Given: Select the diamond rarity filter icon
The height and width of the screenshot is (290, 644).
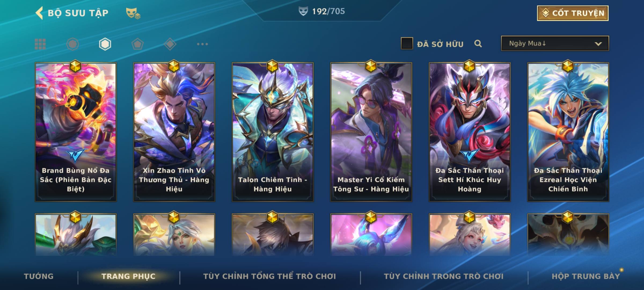Looking at the screenshot, I should tap(170, 44).
